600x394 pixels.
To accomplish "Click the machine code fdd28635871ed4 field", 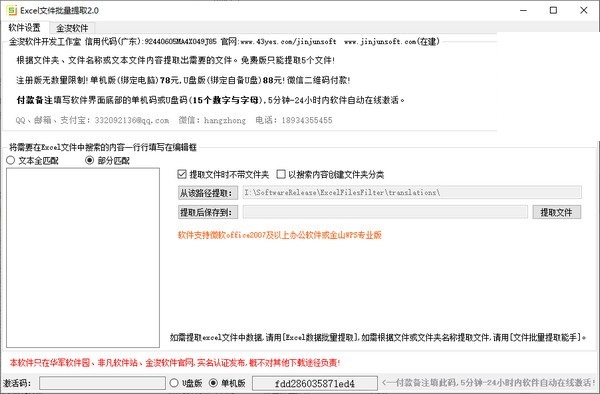I will [315, 383].
